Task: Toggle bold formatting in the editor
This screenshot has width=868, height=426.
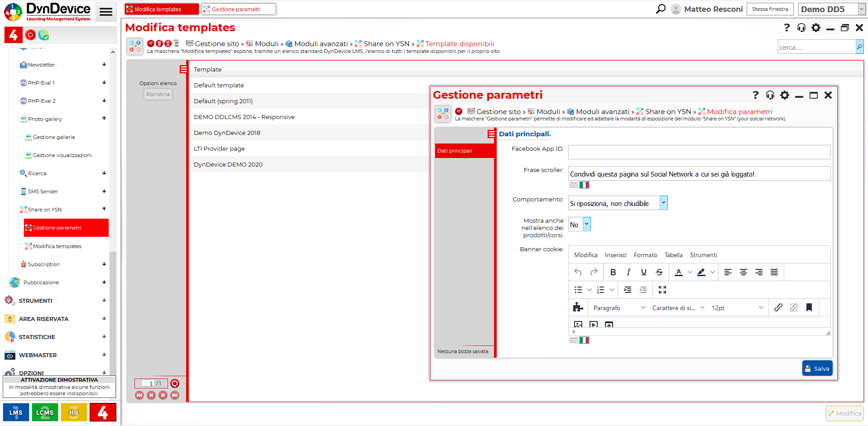Action: [x=613, y=272]
